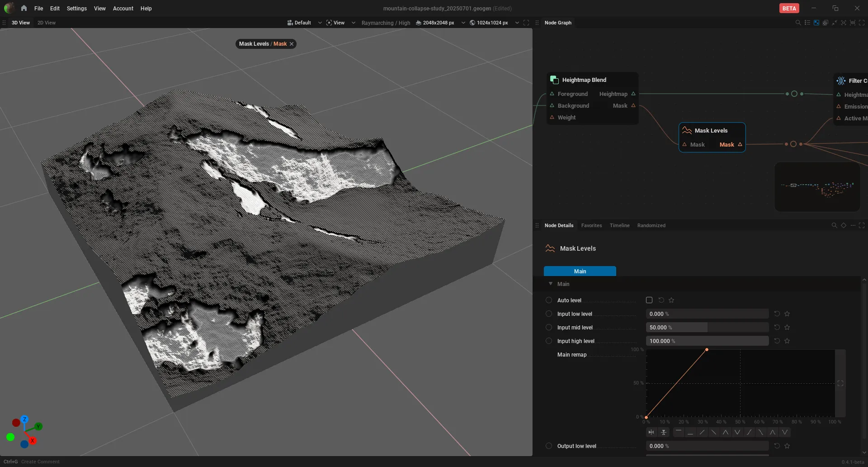Reset the Input mid level value
This screenshot has height=467, width=868.
pos(777,327)
